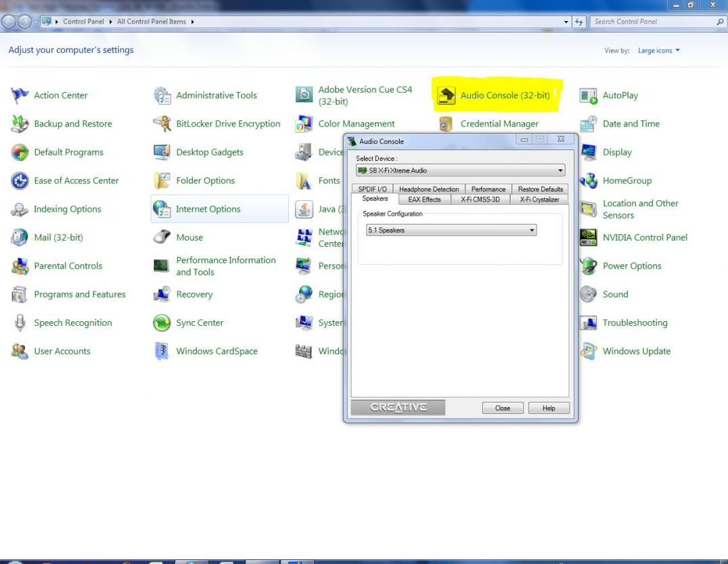Open the Sound speaker icon
Screen dimensions: 728x564
(x=588, y=294)
